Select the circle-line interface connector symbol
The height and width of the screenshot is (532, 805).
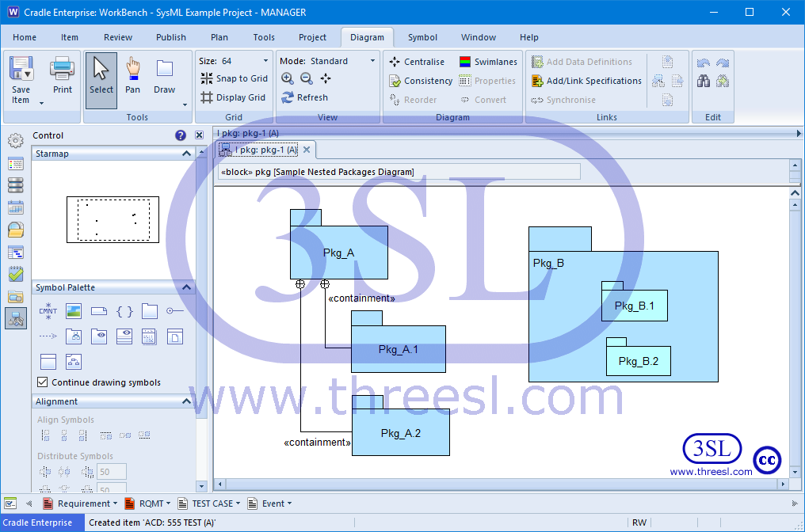(174, 311)
